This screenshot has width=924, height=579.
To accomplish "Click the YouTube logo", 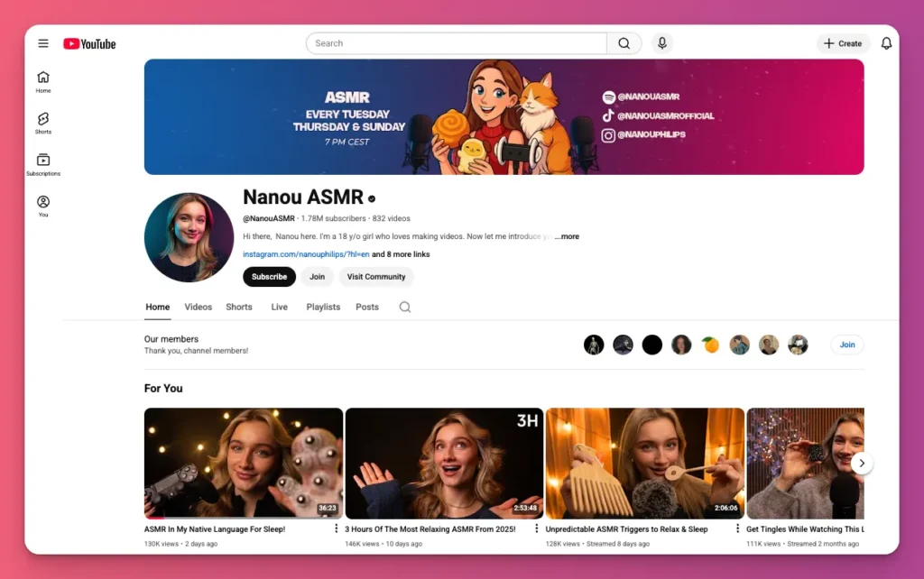I will (88, 42).
